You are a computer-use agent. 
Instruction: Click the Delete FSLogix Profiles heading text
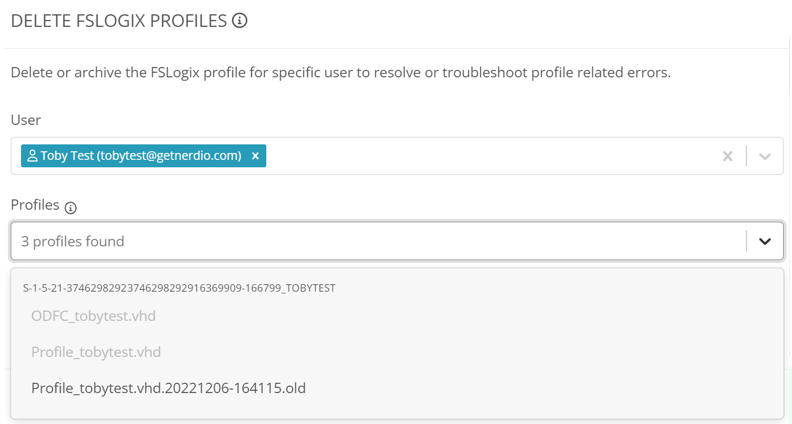pyautogui.click(x=119, y=21)
